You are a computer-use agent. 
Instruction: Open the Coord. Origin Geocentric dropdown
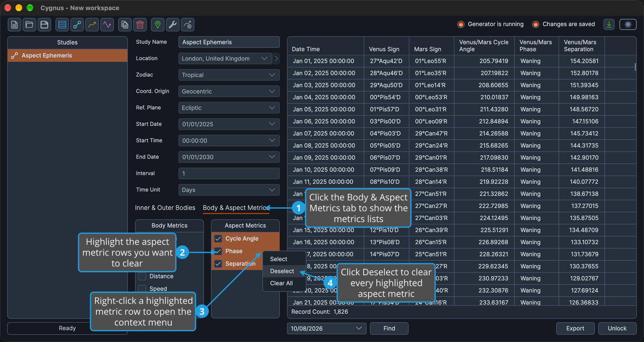tap(229, 91)
